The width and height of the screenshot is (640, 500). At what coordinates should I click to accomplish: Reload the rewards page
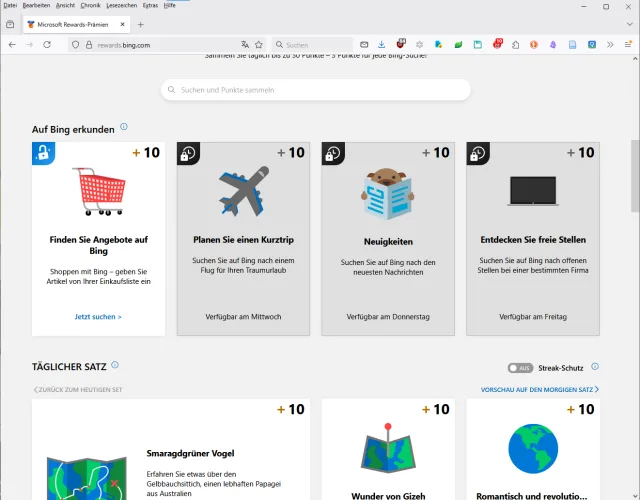point(47,45)
